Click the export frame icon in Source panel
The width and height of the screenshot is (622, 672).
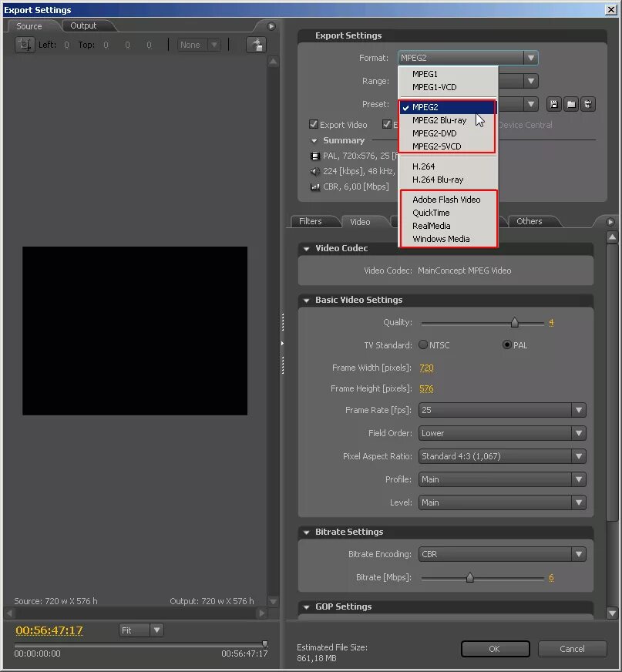point(257,45)
